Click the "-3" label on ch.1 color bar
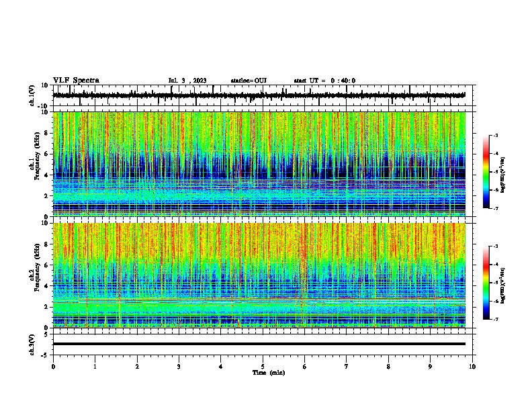The height and width of the screenshot is (411, 532). [495, 135]
